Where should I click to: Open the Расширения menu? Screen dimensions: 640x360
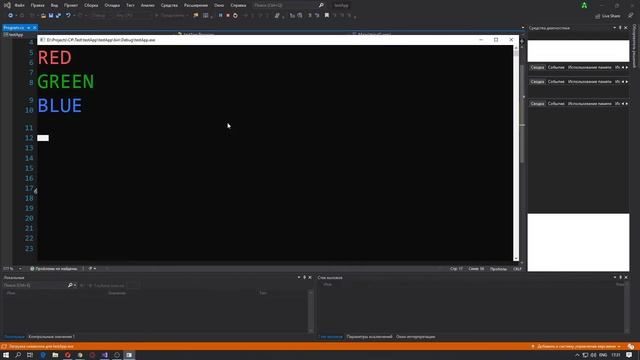pyautogui.click(x=196, y=5)
